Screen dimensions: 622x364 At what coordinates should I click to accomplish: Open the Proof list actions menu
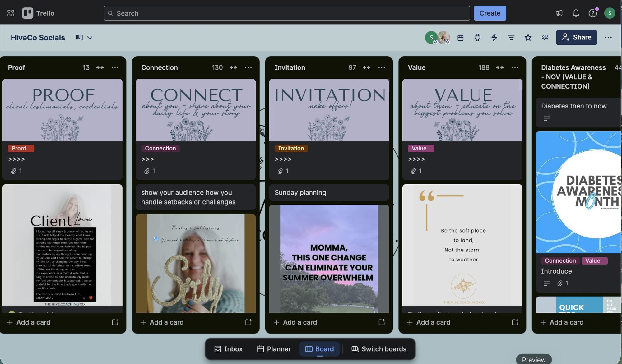(x=115, y=67)
